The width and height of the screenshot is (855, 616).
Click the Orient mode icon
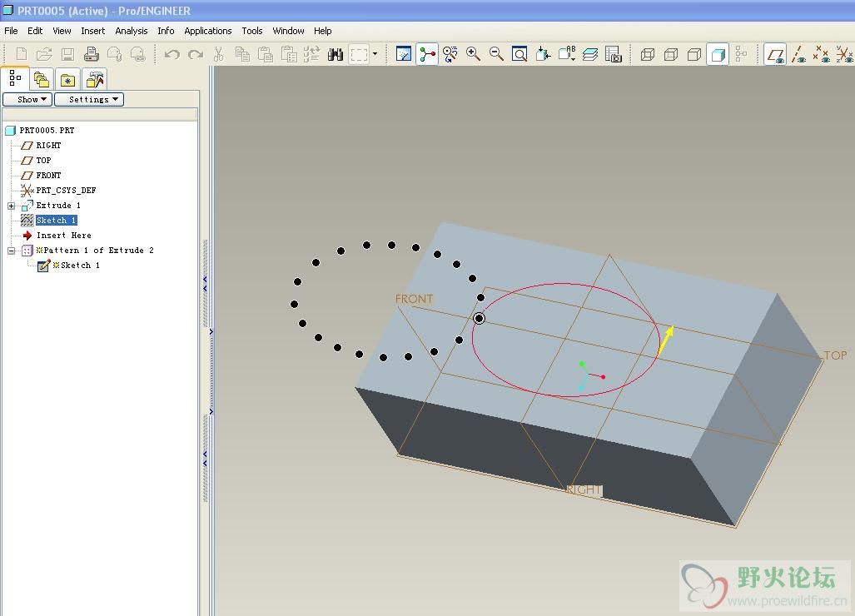coord(450,54)
